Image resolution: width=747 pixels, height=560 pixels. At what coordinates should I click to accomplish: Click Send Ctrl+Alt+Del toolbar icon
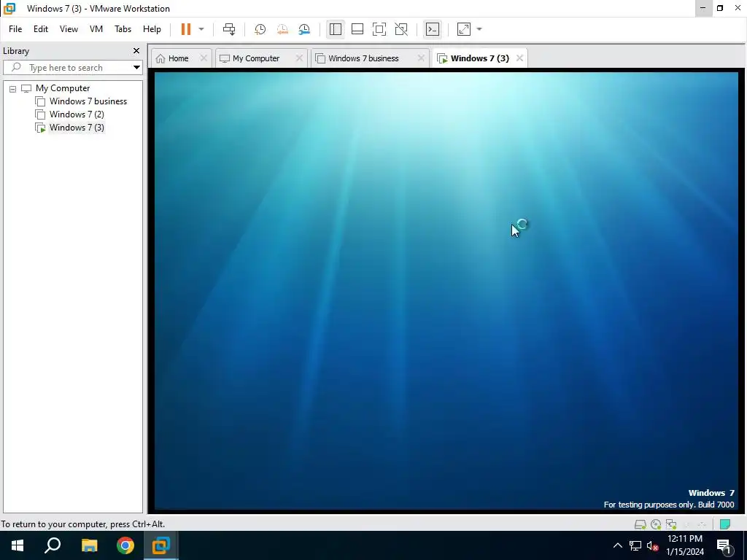point(229,29)
